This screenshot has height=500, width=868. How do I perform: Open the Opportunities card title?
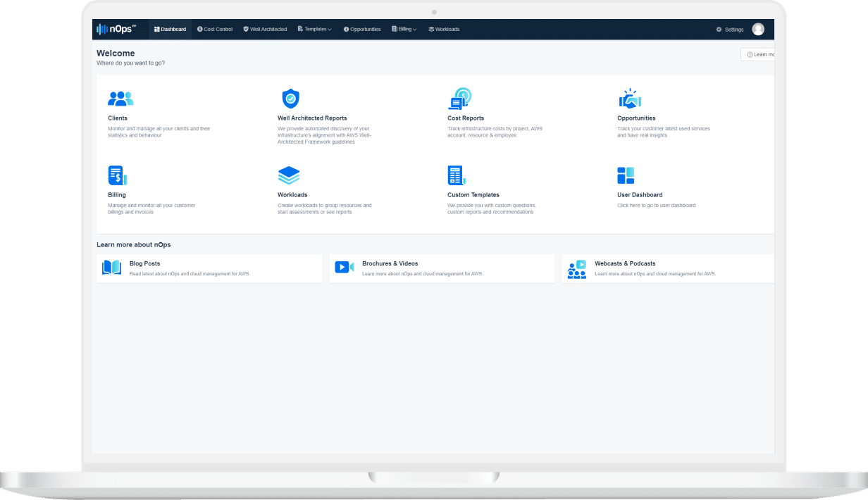[x=636, y=118]
